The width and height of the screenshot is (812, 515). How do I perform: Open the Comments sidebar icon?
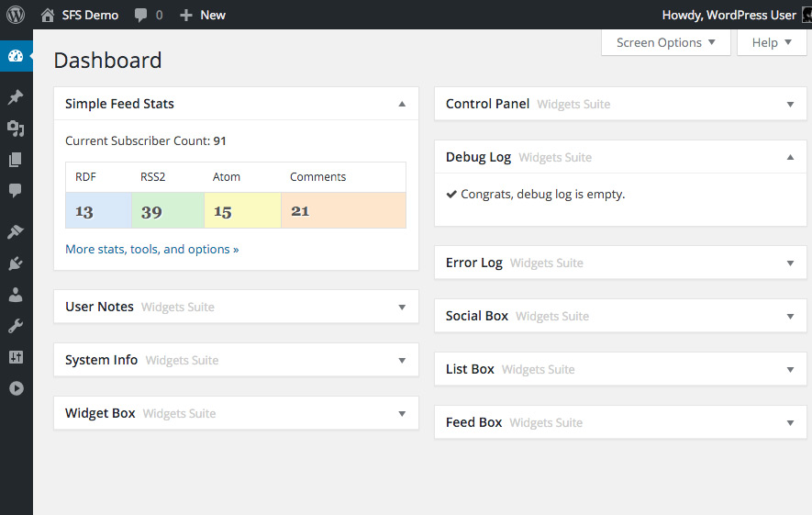[x=16, y=191]
